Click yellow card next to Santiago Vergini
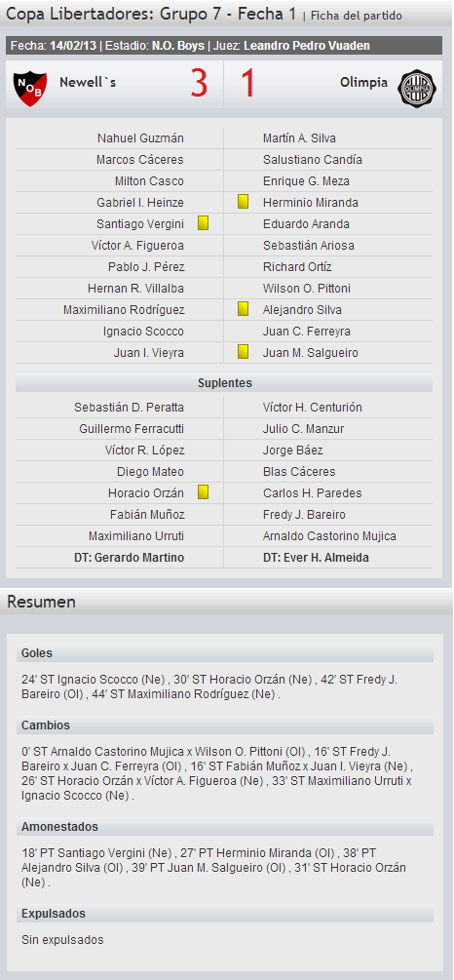 click(x=203, y=223)
